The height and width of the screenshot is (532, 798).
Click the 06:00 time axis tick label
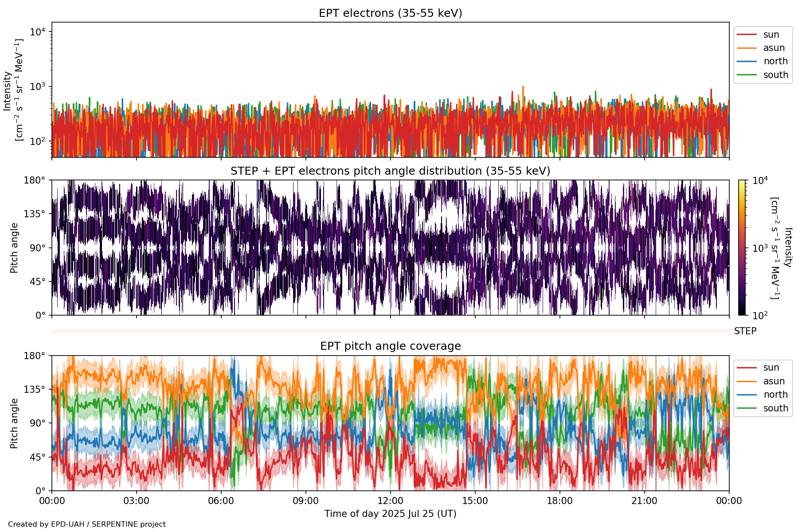coord(221,501)
